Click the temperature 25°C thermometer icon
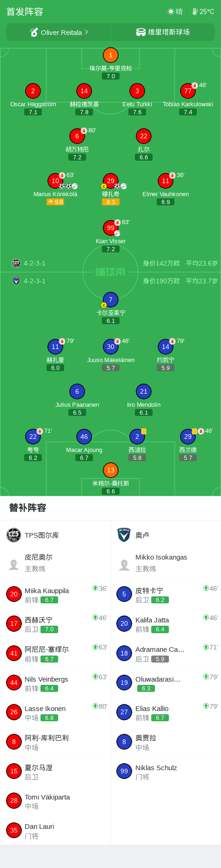 (x=195, y=12)
